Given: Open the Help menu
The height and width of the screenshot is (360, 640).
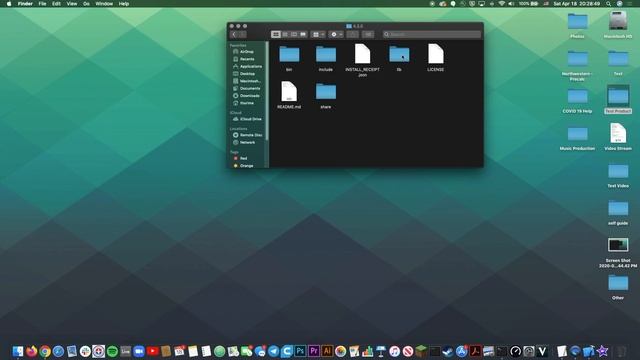Looking at the screenshot, I should tap(124, 4).
